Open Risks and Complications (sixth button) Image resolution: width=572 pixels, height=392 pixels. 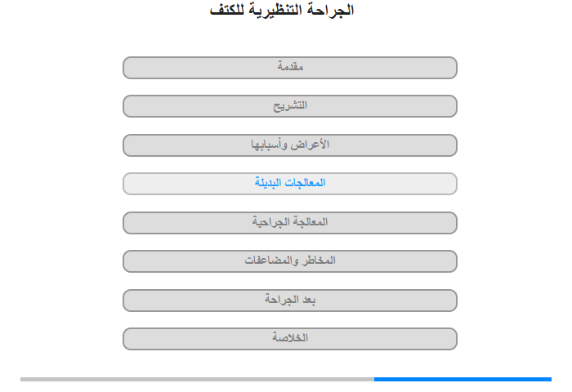[x=290, y=261]
